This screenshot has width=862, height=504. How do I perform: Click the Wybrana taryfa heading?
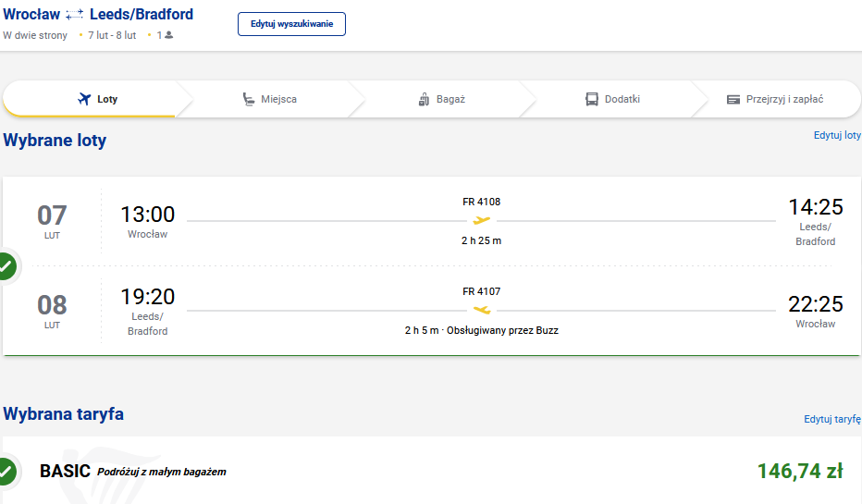[63, 414]
